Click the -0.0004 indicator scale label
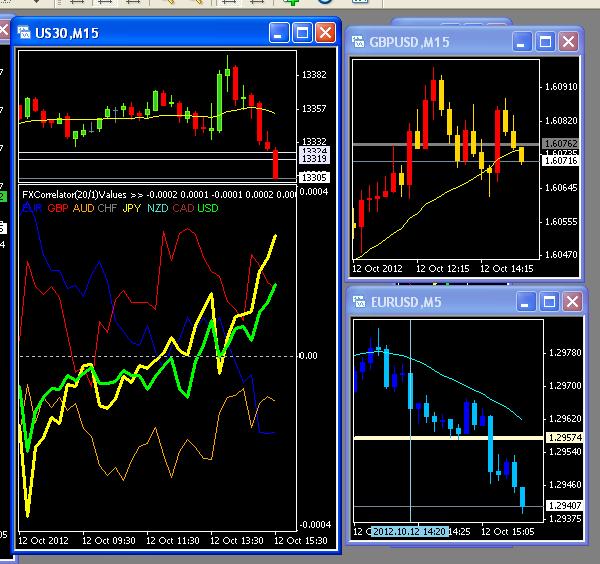Image resolution: width=600 pixels, height=564 pixels. 315,525
